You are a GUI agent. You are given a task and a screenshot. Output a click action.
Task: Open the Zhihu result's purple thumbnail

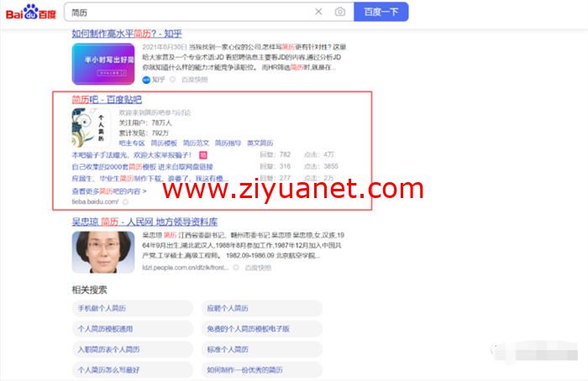(x=103, y=64)
